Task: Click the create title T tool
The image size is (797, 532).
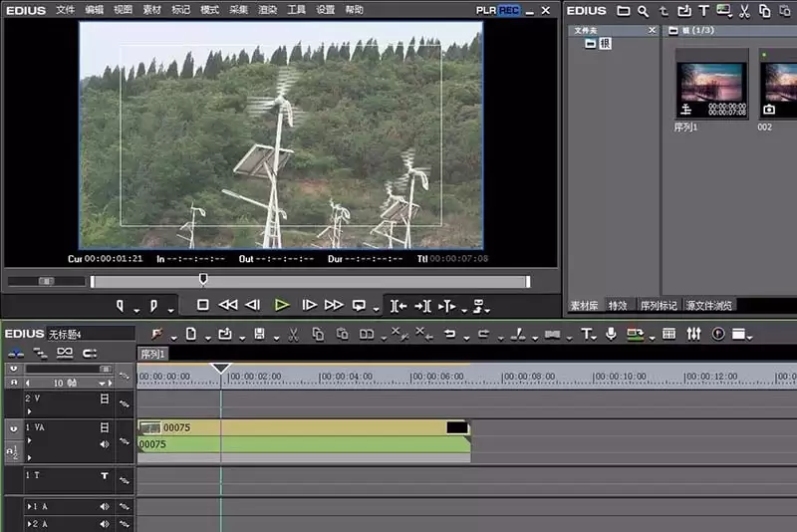Action: [586, 334]
